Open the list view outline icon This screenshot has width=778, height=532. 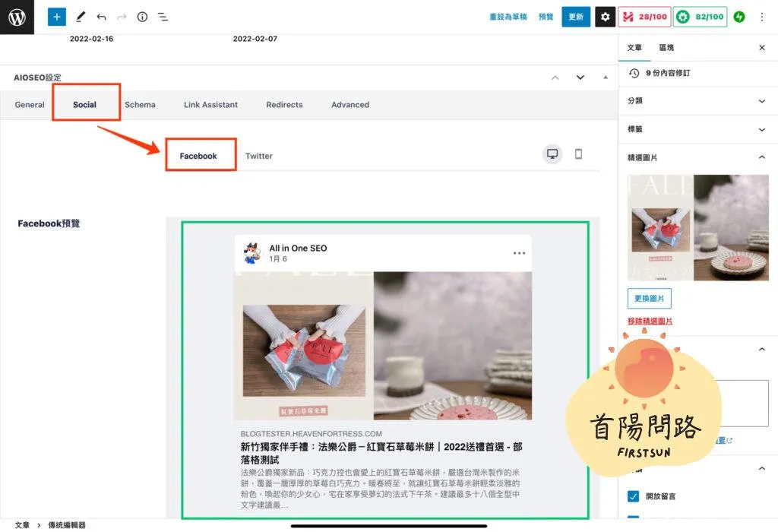pos(163,17)
